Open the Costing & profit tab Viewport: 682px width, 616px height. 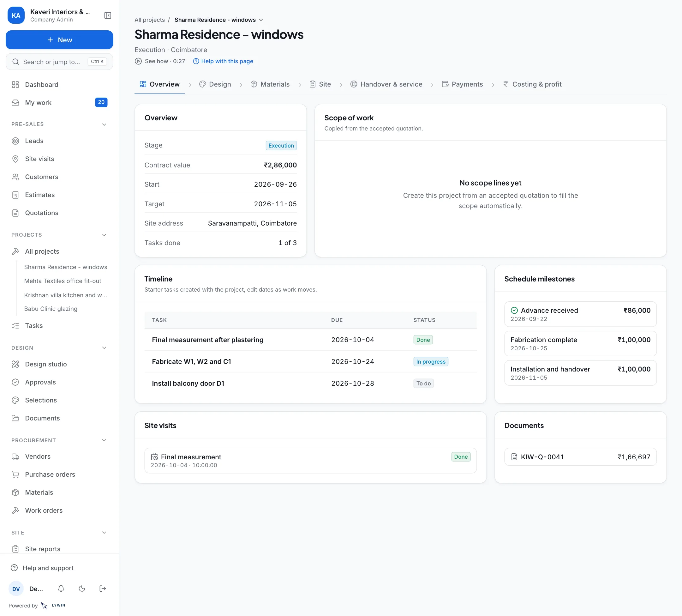pos(532,84)
